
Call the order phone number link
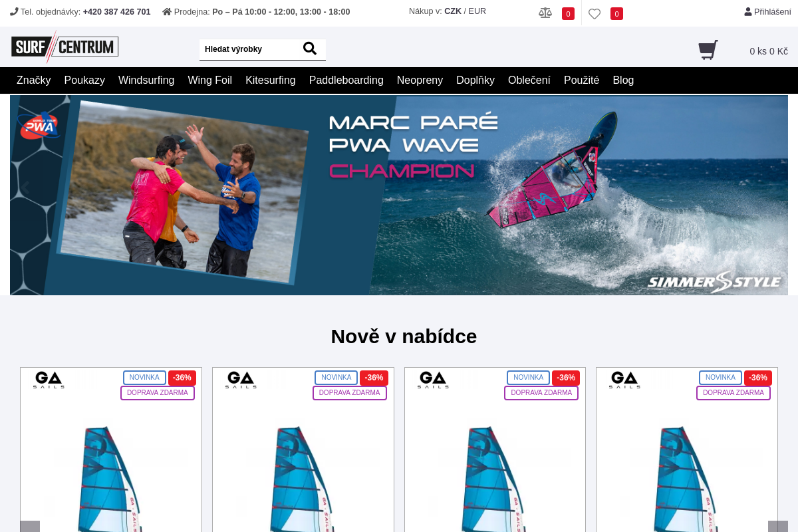tap(117, 12)
